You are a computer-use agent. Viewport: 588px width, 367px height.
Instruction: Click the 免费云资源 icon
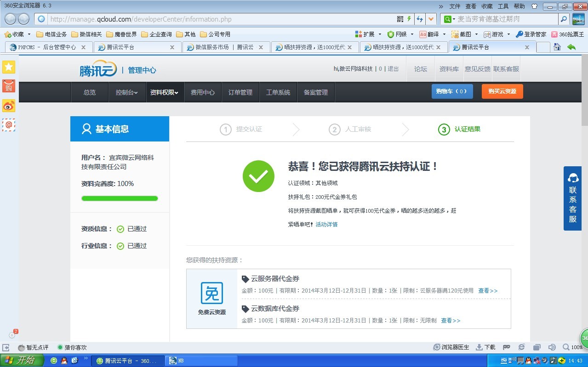click(x=212, y=293)
